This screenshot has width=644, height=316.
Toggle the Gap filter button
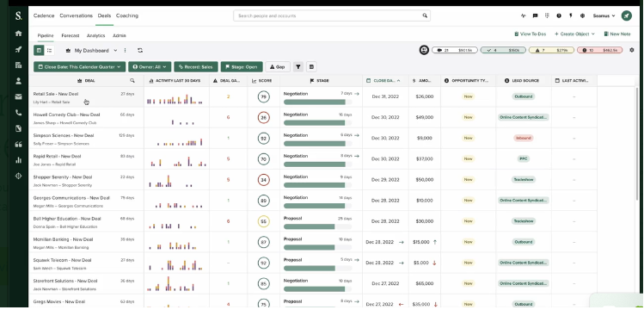278,66
